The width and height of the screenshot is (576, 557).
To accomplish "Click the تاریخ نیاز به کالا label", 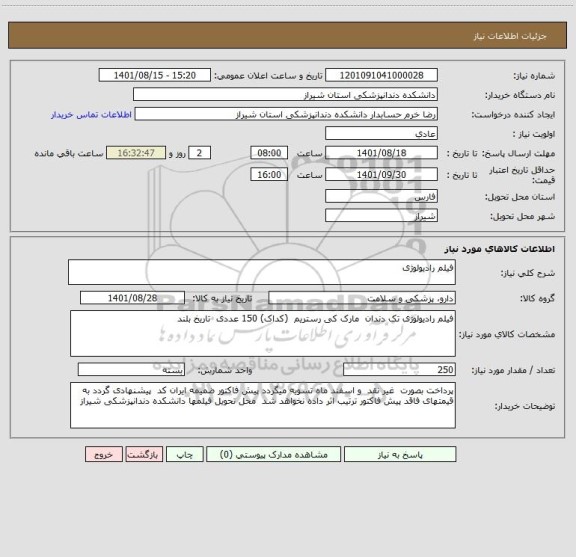I will 222,298.
